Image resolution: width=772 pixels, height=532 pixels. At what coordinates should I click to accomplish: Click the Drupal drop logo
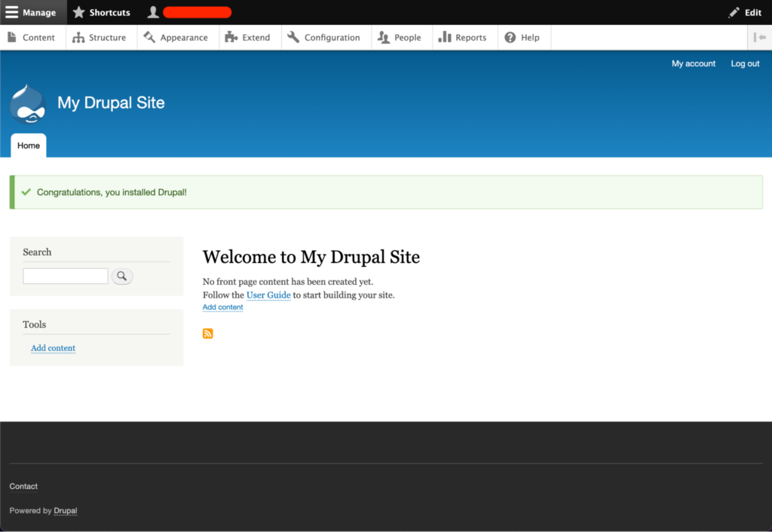pos(28,104)
